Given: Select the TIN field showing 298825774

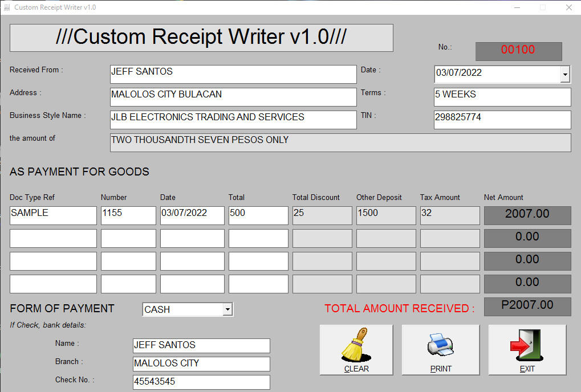Looking at the screenshot, I should tap(501, 120).
